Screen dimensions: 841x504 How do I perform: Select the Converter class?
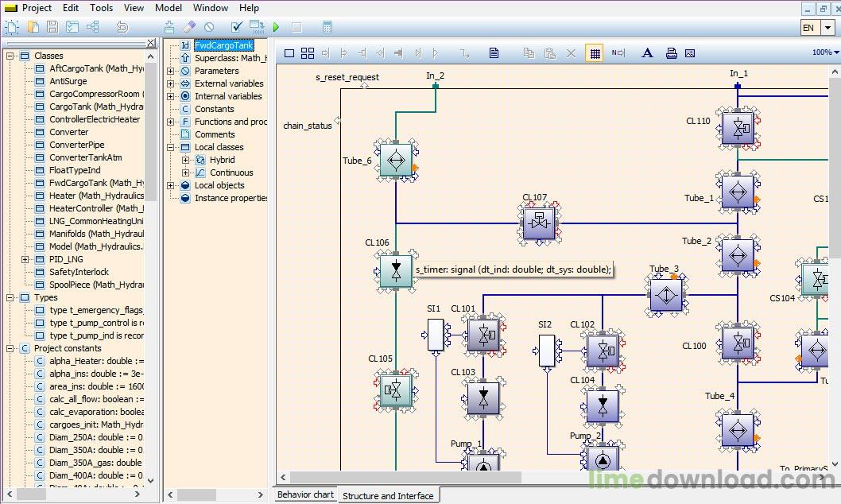(68, 133)
